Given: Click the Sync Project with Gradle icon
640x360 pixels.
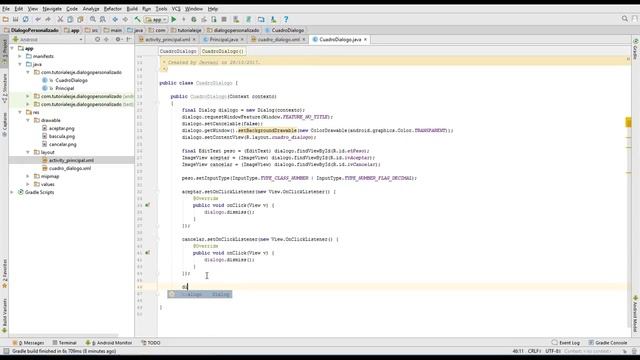Looking at the screenshot, I should click(x=249, y=19).
